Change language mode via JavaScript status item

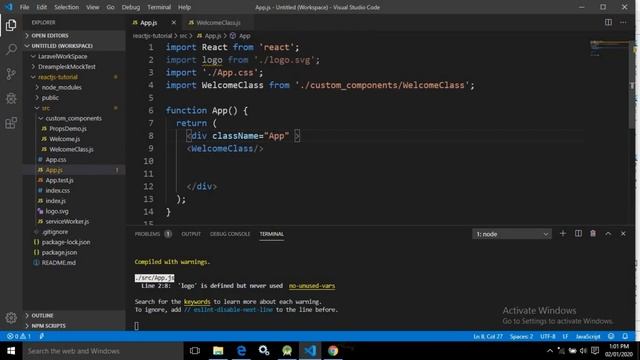click(x=588, y=336)
